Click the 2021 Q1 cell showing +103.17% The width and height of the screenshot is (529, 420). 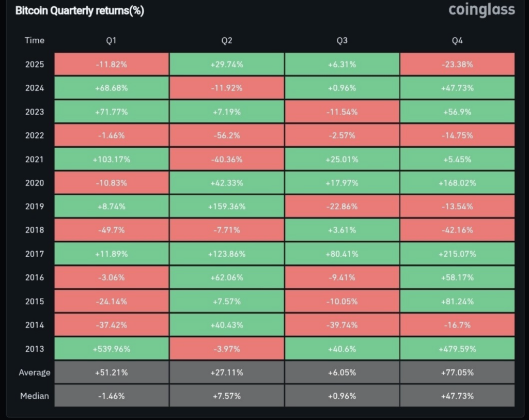112,159
